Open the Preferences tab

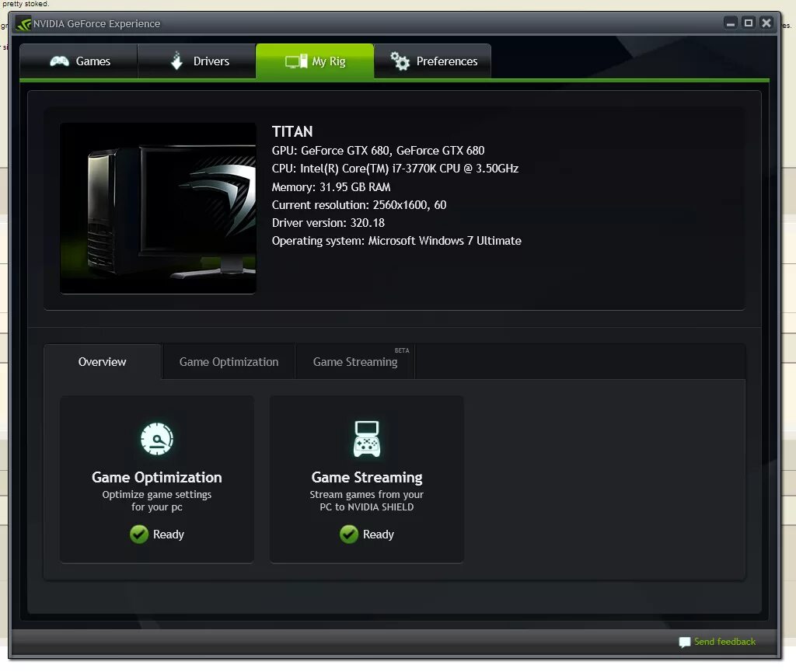[x=432, y=61]
